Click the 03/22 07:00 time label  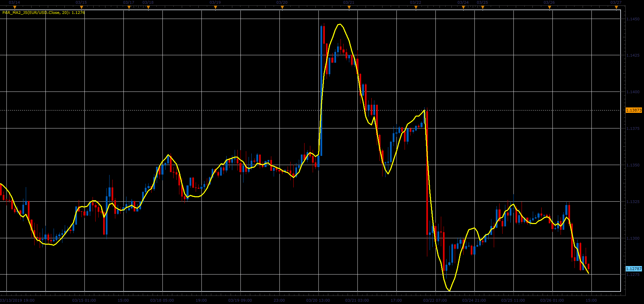pos(435,300)
